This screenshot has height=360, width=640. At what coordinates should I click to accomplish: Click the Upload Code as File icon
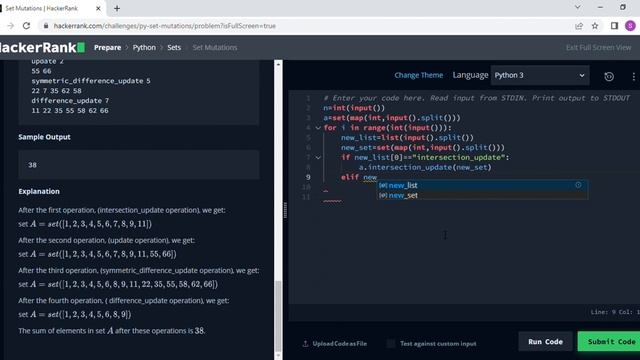click(305, 343)
